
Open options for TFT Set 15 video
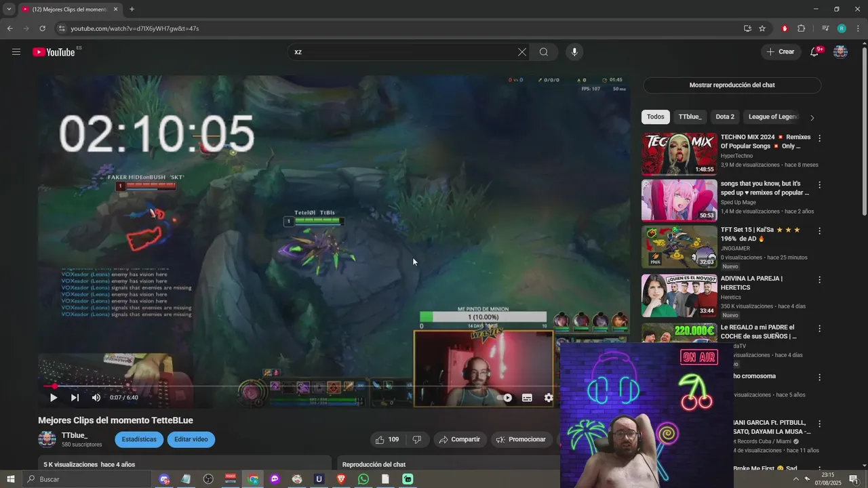point(819,230)
